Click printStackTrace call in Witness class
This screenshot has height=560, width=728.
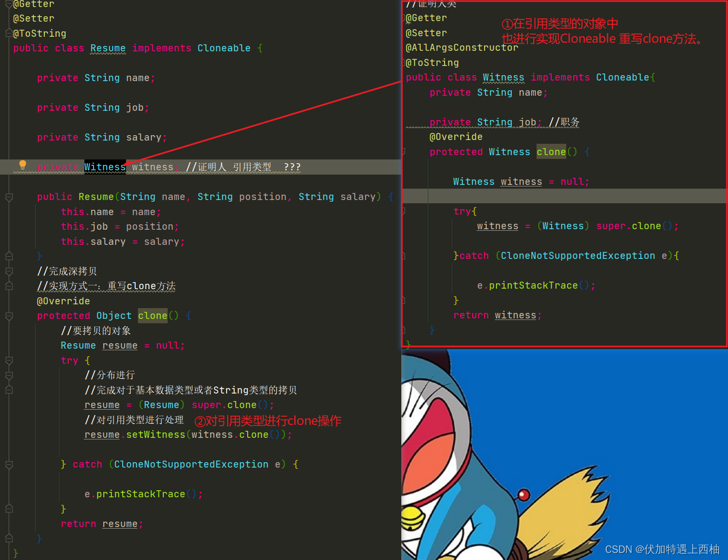[x=533, y=285]
